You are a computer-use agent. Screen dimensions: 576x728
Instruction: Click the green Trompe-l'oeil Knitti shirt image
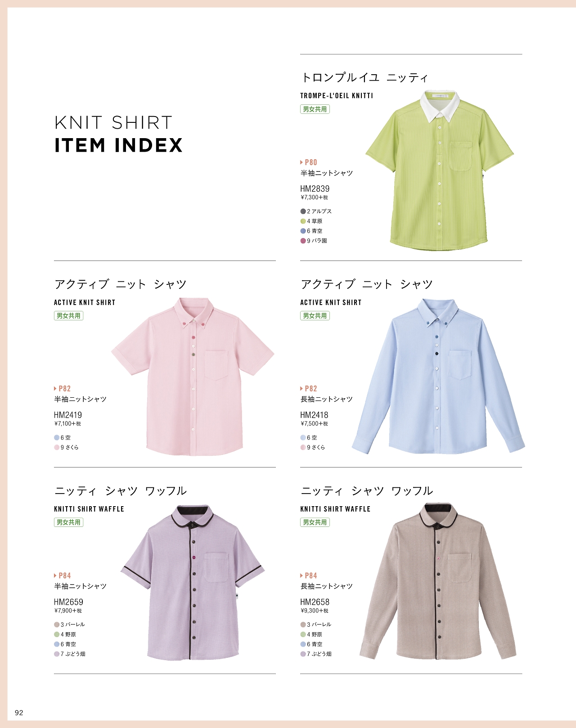440,171
